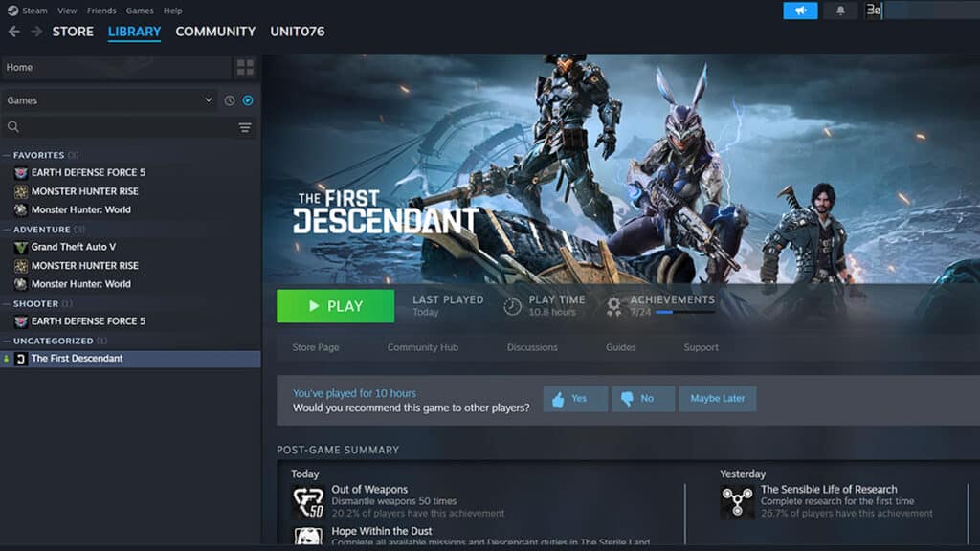Click the recently played clock icon
This screenshot has height=551, width=980.
[x=228, y=100]
